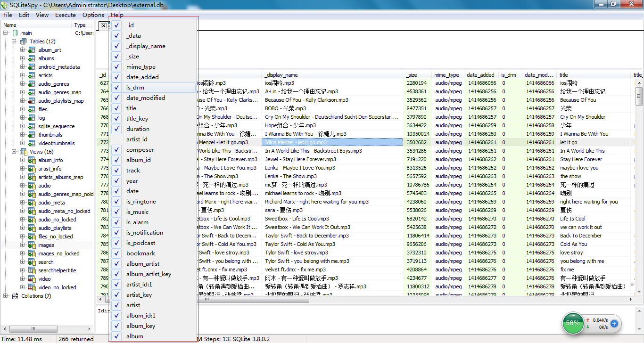This screenshot has height=343, width=644.
Task: Expand the audio view node
Action: [23, 186]
